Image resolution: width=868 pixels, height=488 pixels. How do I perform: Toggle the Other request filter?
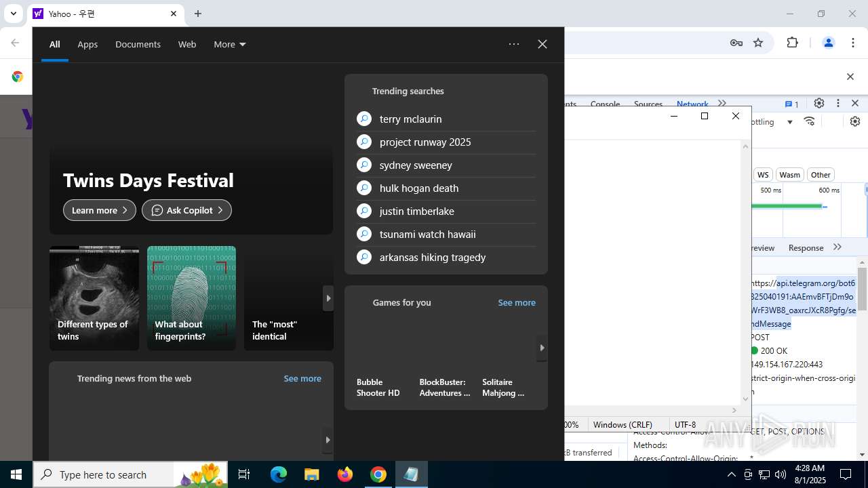tap(821, 175)
